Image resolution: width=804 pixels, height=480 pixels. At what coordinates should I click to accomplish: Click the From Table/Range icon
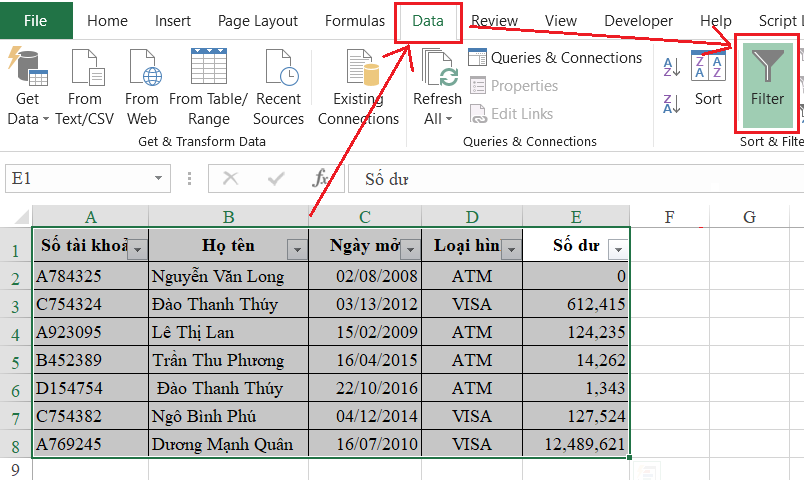[x=208, y=67]
